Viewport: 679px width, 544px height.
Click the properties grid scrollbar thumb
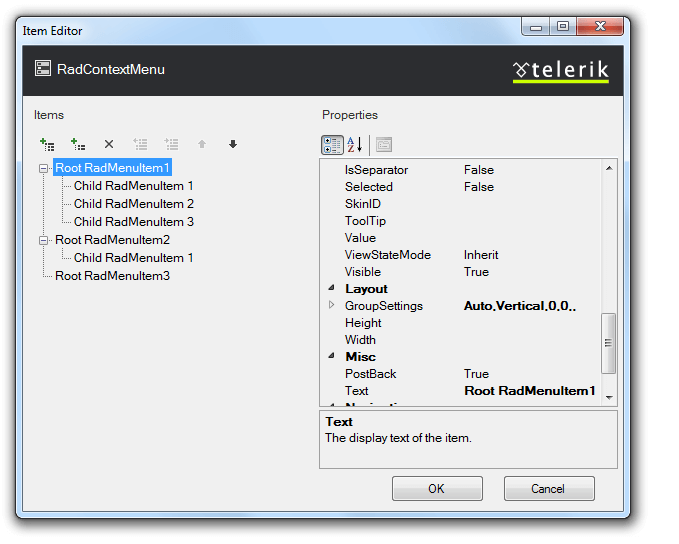608,343
